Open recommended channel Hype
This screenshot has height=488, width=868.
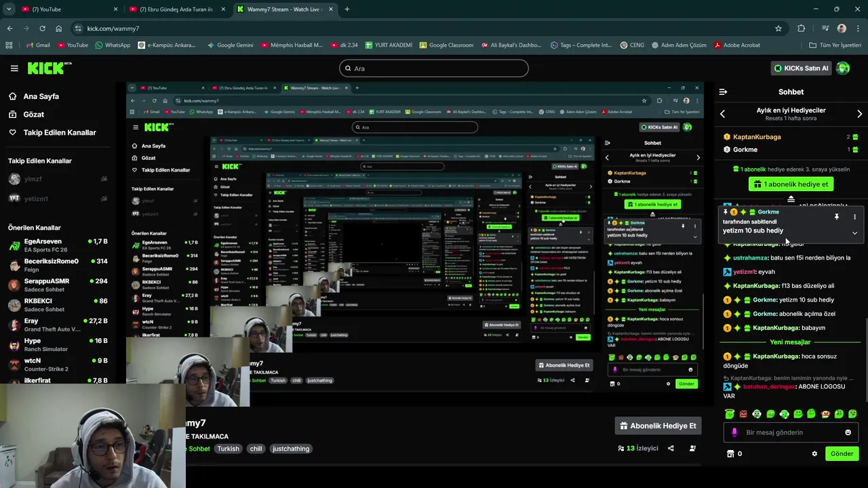point(58,344)
